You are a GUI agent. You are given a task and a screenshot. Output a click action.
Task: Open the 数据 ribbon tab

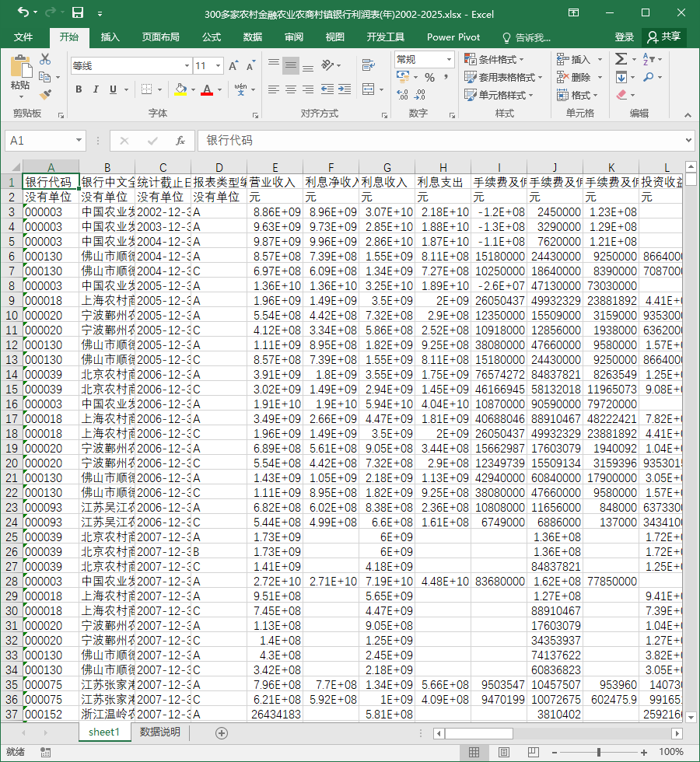(253, 37)
